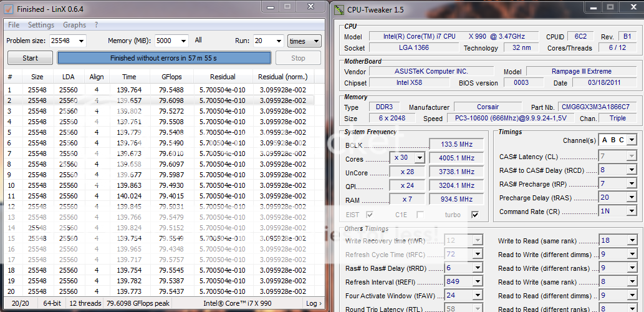
Task: Select run 11 time value 140.024
Action: (129, 196)
